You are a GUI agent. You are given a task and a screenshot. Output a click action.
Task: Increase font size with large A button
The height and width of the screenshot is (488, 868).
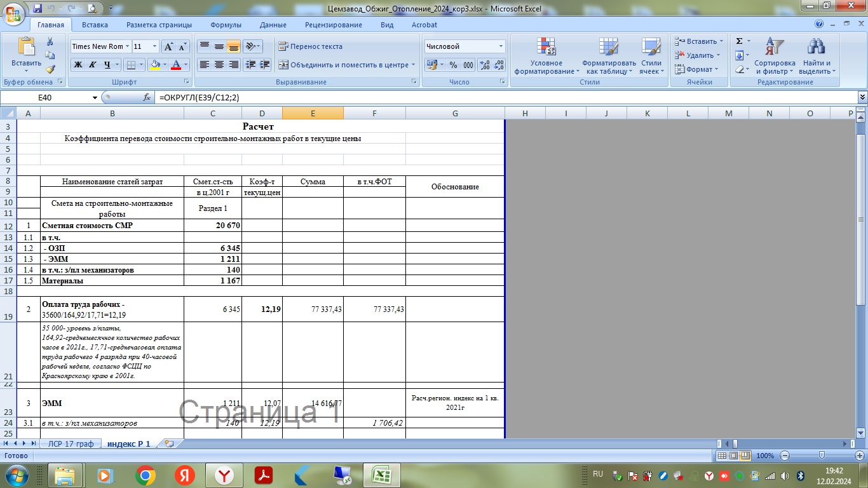[x=168, y=46]
